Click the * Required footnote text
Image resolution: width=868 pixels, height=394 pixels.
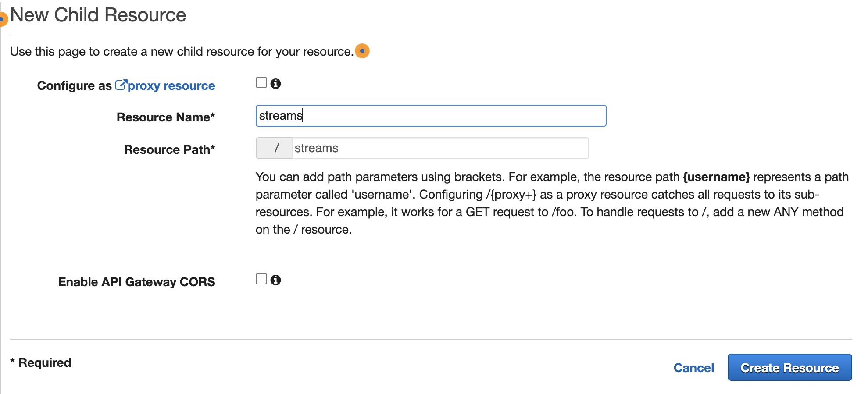41,362
